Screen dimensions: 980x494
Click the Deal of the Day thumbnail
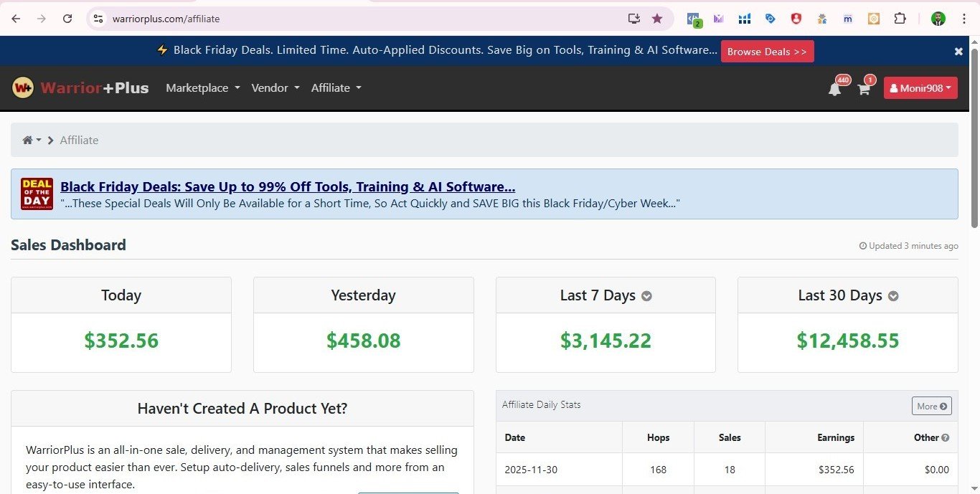(x=37, y=194)
